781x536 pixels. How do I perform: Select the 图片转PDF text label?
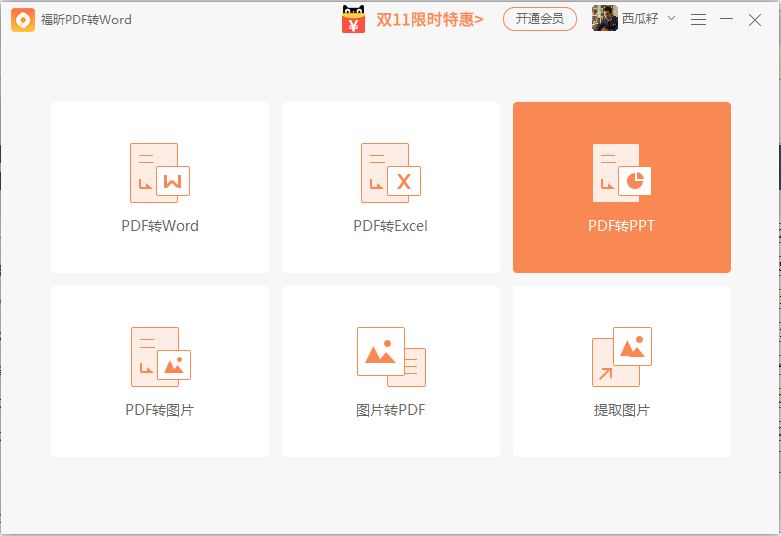coord(391,410)
